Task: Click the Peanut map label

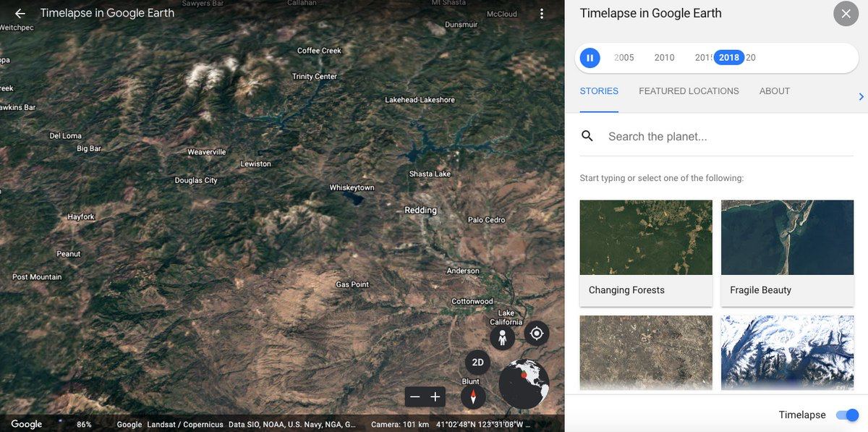Action: (x=69, y=254)
